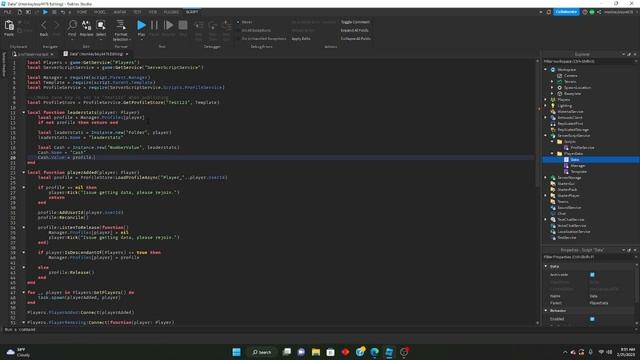This screenshot has width=640, height=360.
Task: Click Collapse All Folds action
Action: click(x=356, y=38)
